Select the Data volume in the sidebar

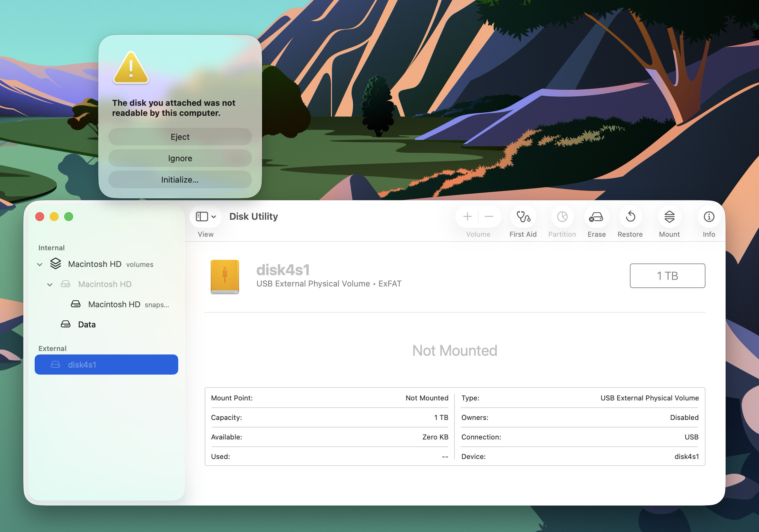coord(106,325)
